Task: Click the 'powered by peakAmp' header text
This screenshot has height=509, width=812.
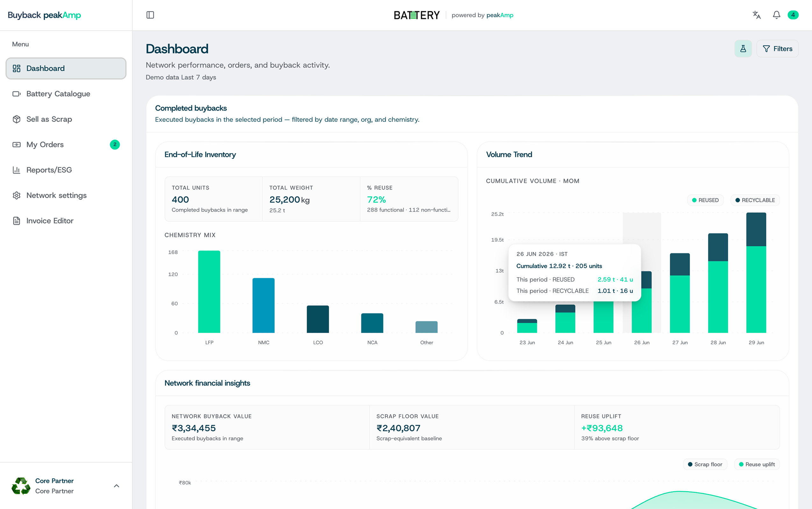Action: pos(482,15)
